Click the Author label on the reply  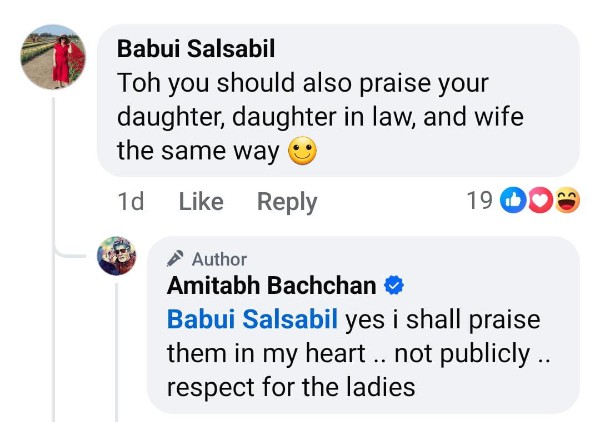[219, 259]
